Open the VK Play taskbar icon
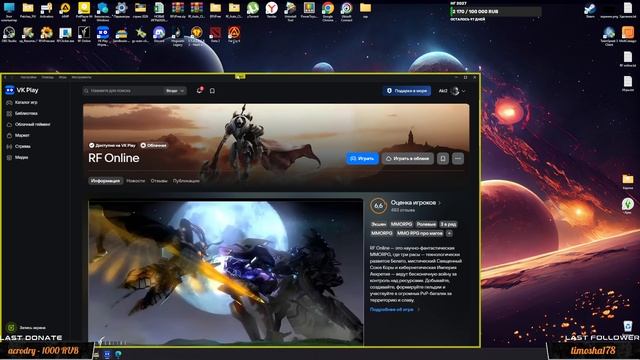 pos(107,354)
